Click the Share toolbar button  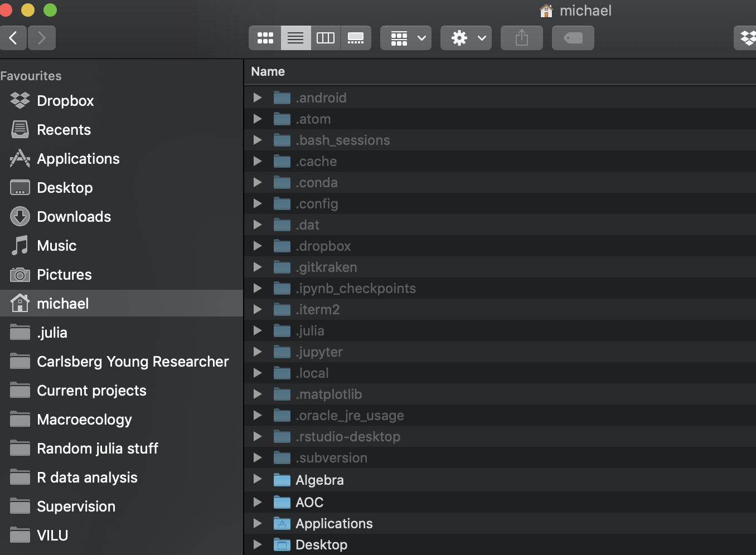tap(522, 38)
